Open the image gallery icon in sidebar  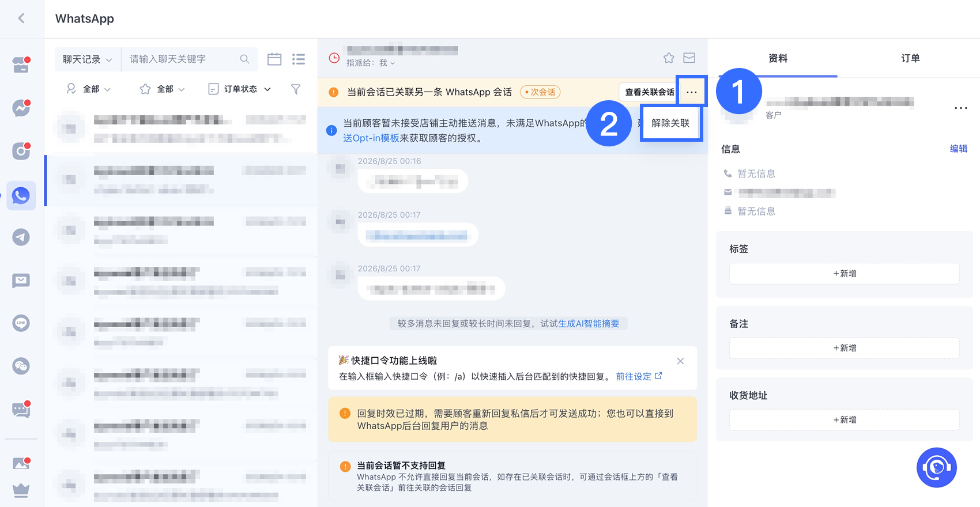click(21, 463)
